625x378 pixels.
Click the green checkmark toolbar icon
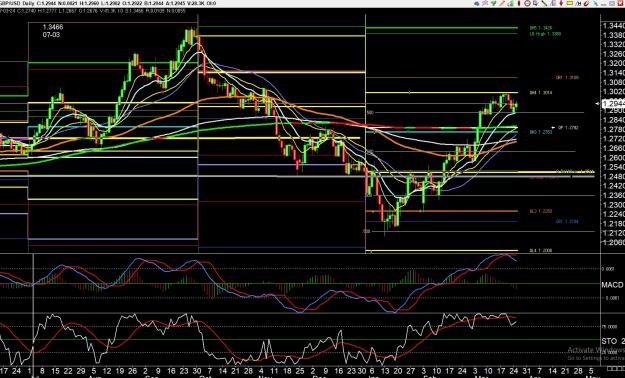point(493,3)
